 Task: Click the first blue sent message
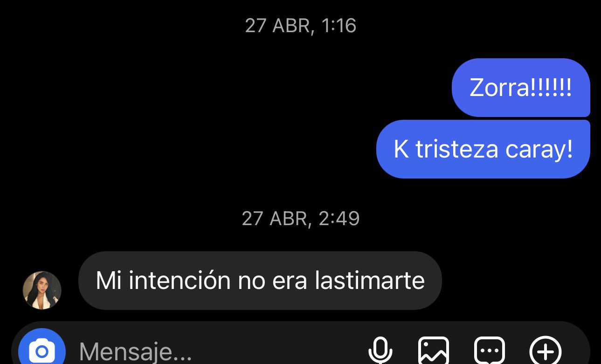[521, 88]
